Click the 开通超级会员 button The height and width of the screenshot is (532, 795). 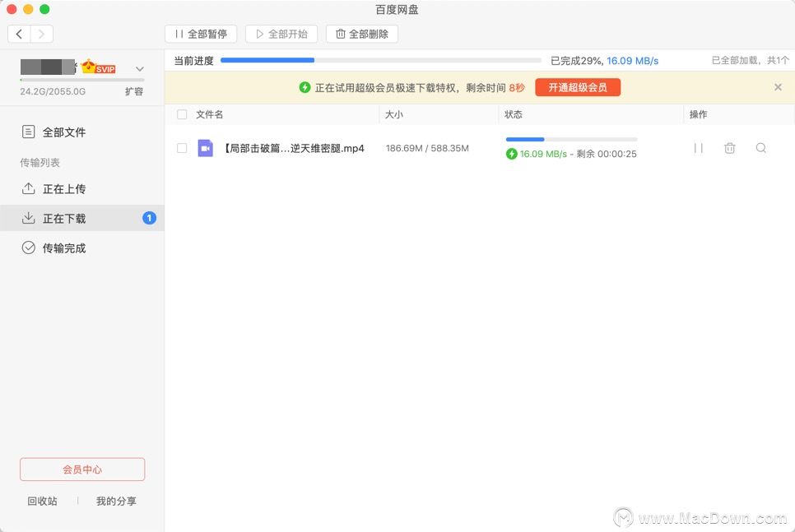coord(578,87)
